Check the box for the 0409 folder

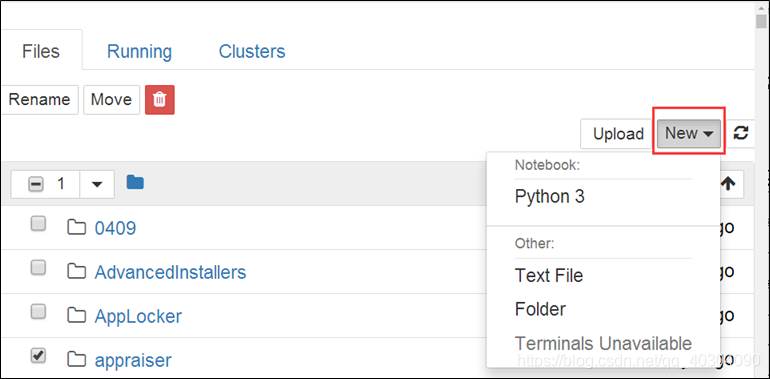click(38, 224)
